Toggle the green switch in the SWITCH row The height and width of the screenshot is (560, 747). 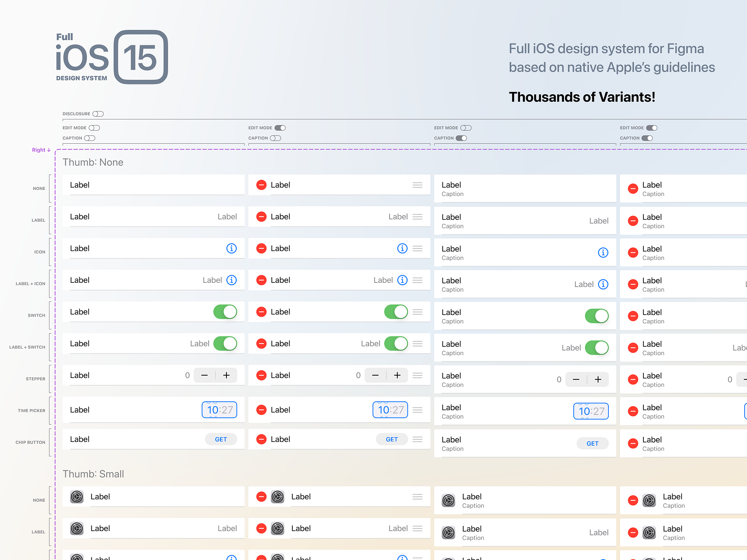[x=226, y=312]
